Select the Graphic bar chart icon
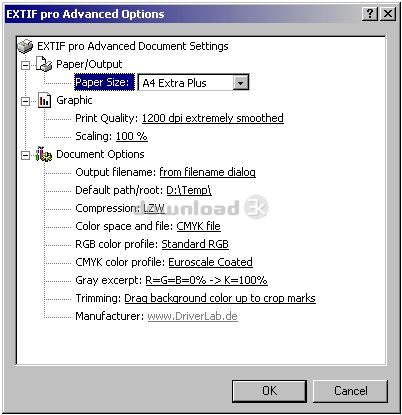Viewport: 402px width, 415px height. click(x=44, y=100)
